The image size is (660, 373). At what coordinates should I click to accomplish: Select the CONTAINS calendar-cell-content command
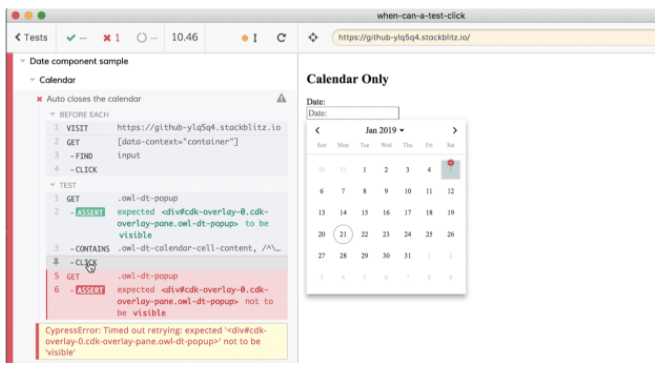click(x=167, y=248)
